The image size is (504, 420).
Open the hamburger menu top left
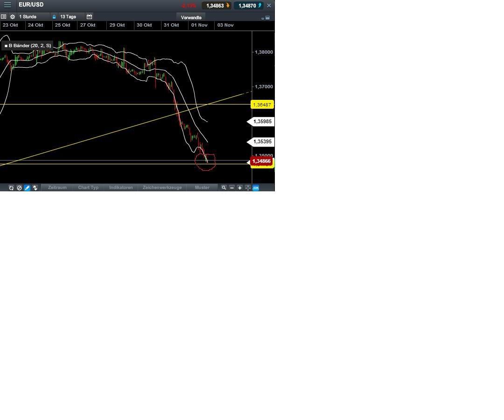point(7,5)
